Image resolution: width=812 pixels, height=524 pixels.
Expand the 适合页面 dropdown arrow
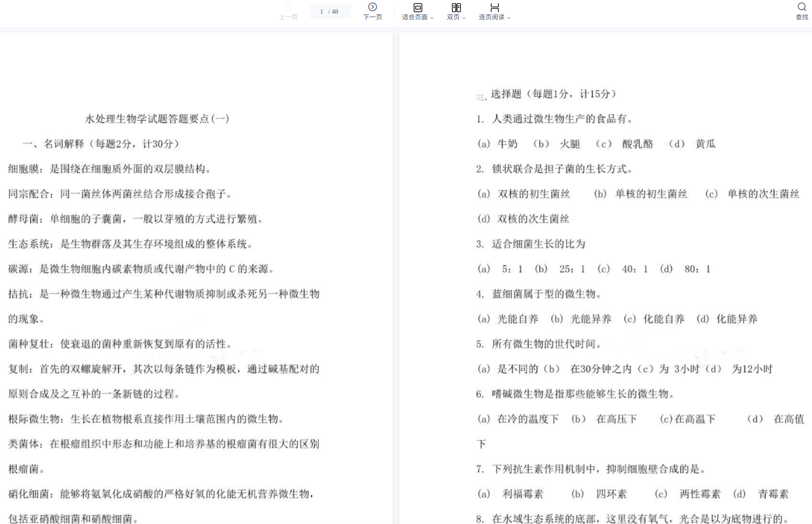click(432, 18)
